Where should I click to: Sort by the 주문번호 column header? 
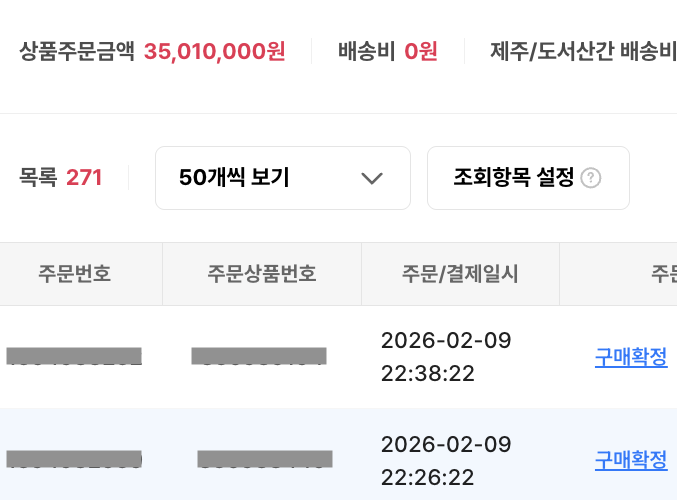point(75,273)
